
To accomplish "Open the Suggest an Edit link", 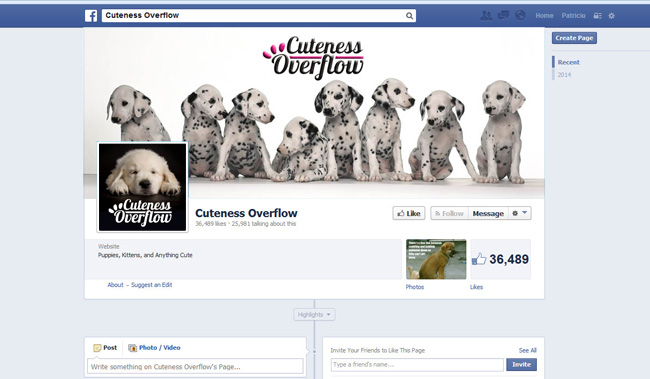I will click(x=152, y=285).
